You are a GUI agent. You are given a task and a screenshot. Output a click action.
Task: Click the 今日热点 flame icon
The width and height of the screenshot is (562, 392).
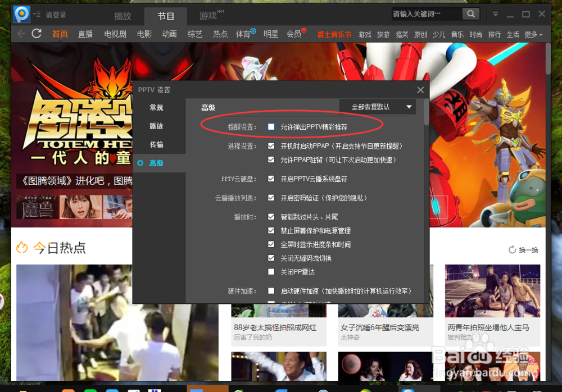21,247
